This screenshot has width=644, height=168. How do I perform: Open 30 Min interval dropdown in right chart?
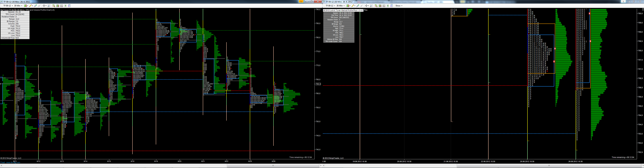(340, 6)
